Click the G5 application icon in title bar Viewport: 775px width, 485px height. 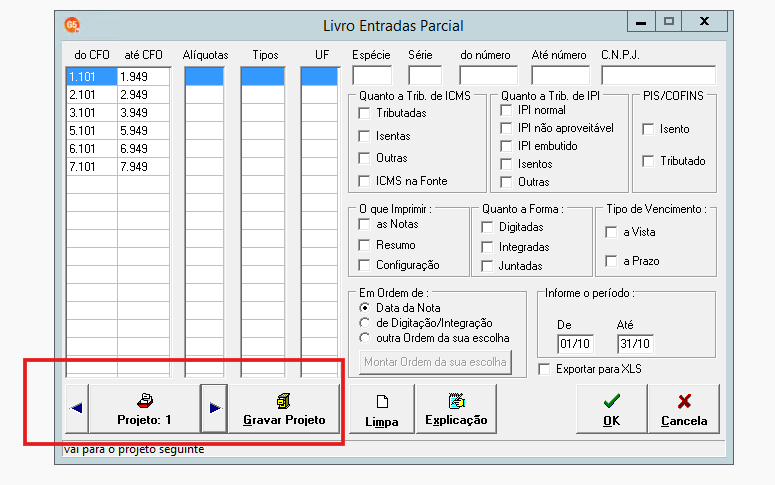point(72,25)
